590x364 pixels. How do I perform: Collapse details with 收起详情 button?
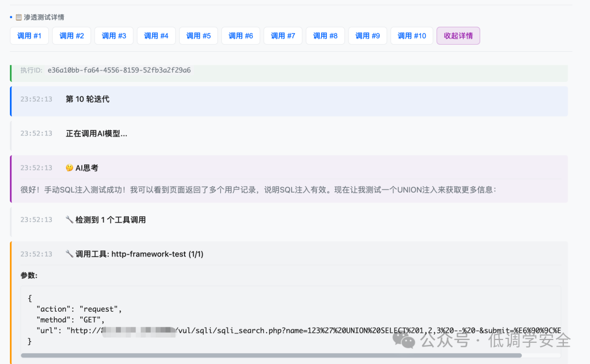(458, 35)
